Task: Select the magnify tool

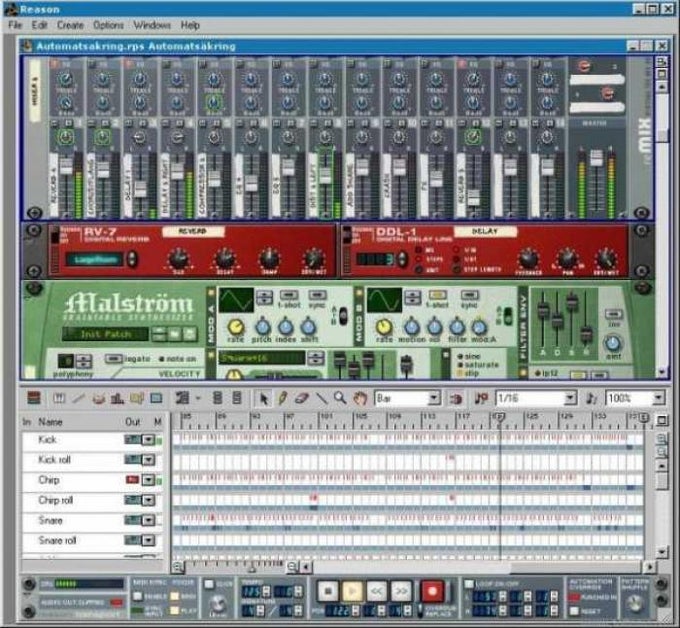Action: [x=340, y=398]
